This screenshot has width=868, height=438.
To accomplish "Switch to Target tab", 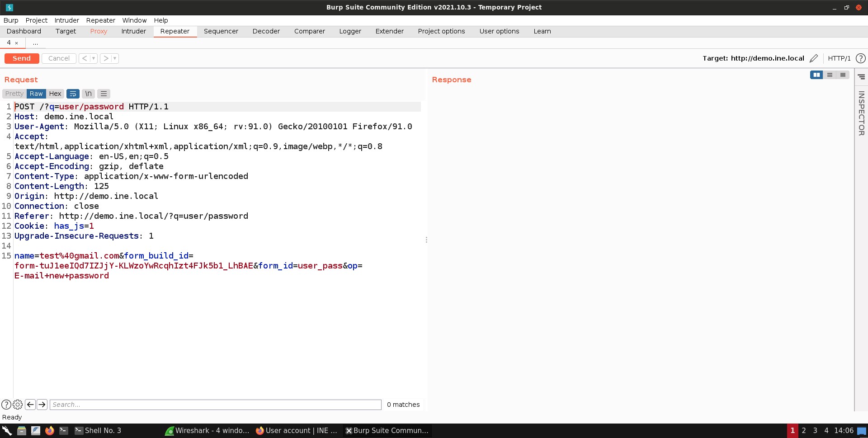I will tap(66, 31).
